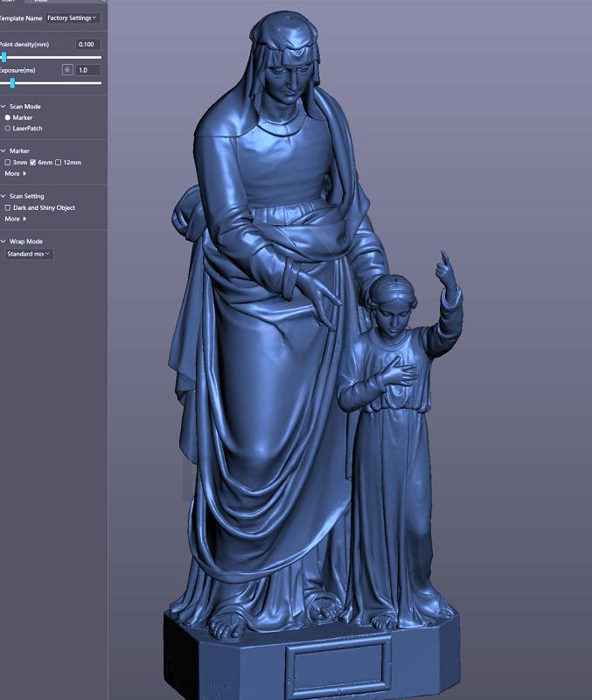
Task: Enable the 3mm marker checkbox
Action: 8,163
